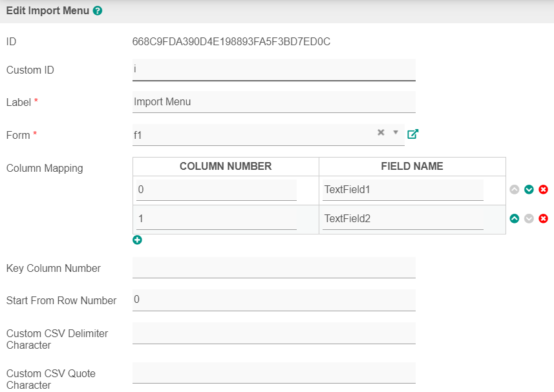Delete the TextField1 mapping row
The image size is (554, 392).
click(543, 190)
